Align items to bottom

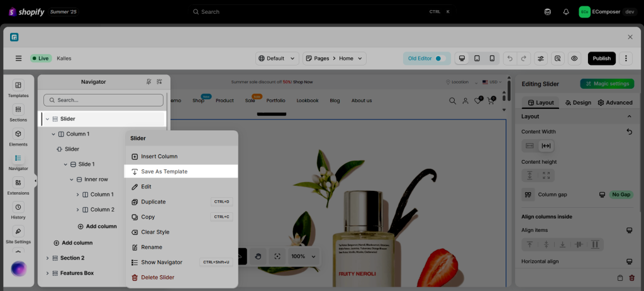tap(563, 244)
